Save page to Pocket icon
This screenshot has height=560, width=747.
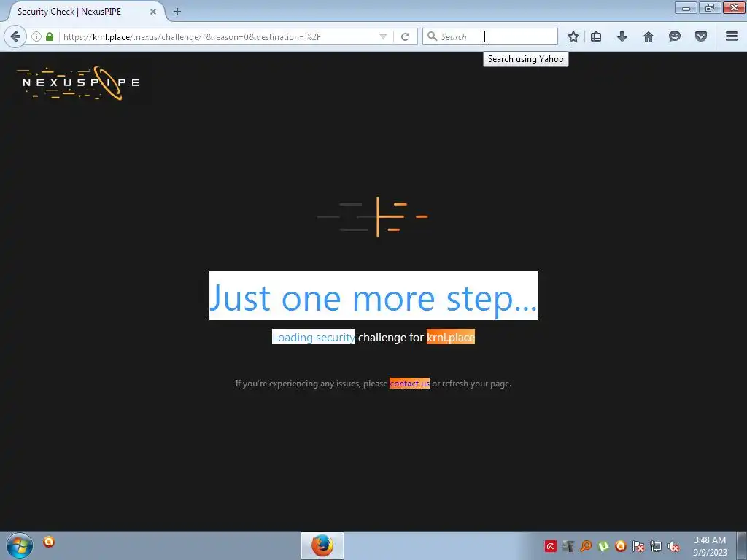click(x=701, y=36)
